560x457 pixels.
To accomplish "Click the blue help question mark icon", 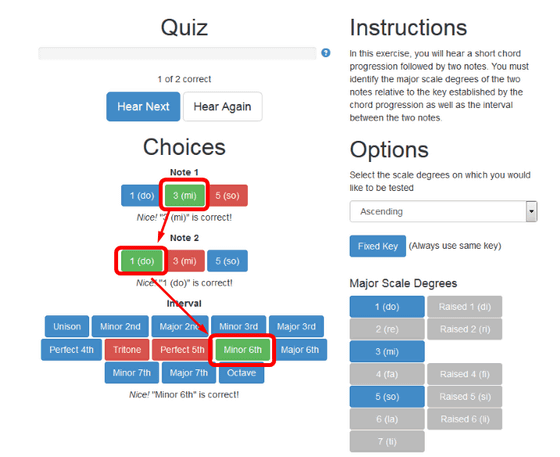I will (325, 53).
